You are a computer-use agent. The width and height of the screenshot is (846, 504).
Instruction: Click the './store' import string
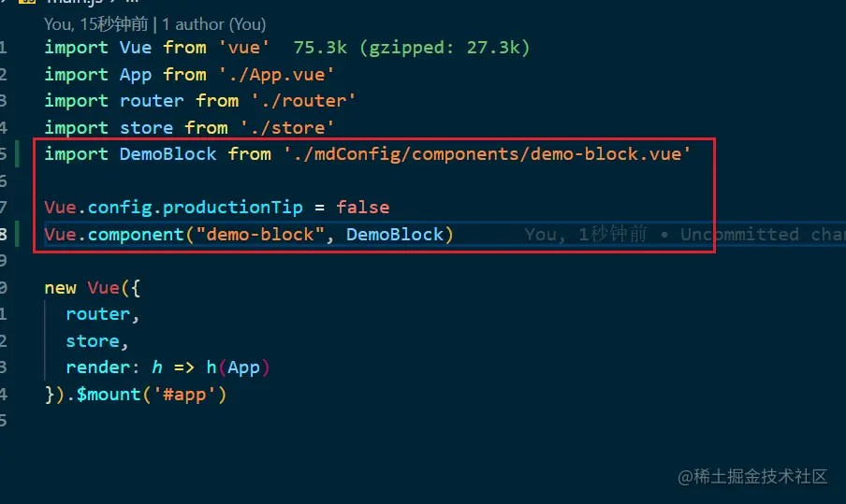(286, 128)
